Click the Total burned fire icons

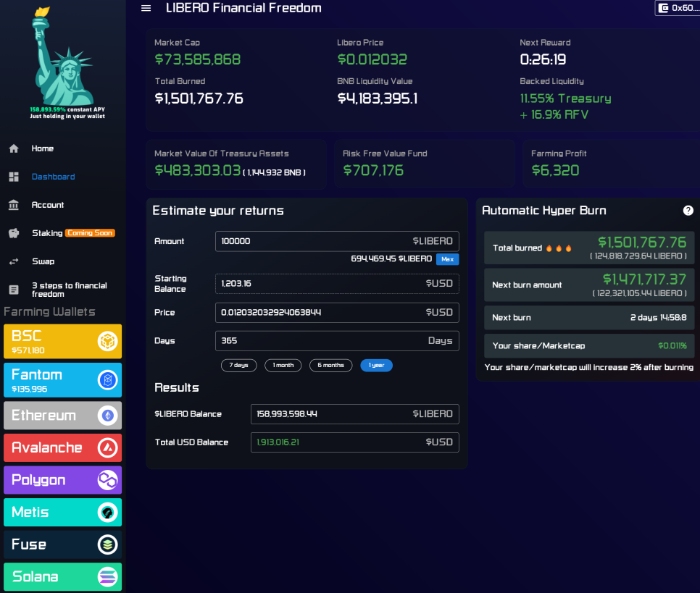559,248
